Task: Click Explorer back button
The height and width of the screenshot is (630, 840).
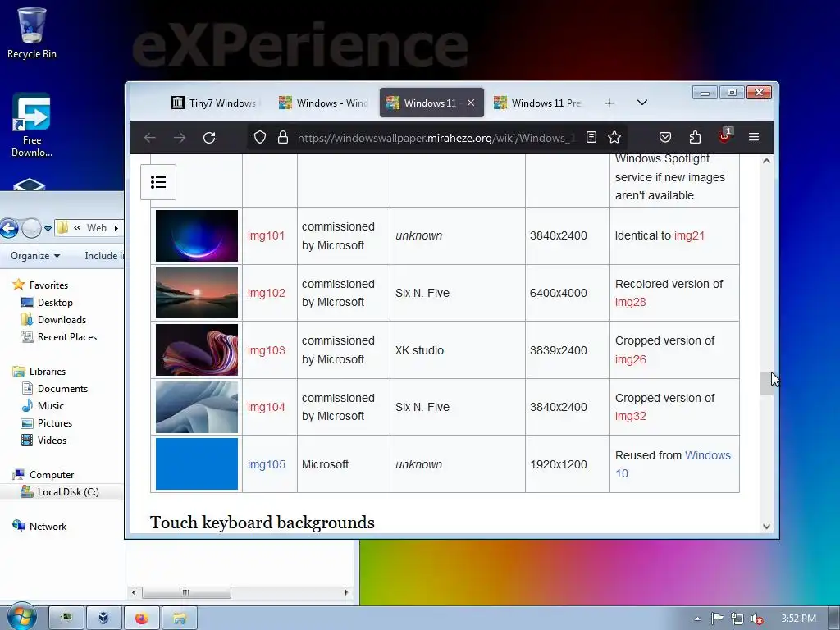Action: (9, 228)
